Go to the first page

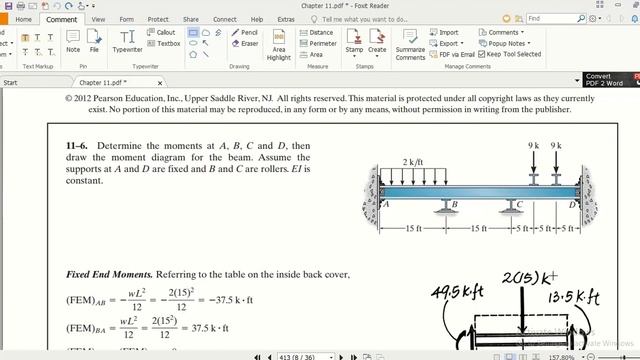click(257, 357)
